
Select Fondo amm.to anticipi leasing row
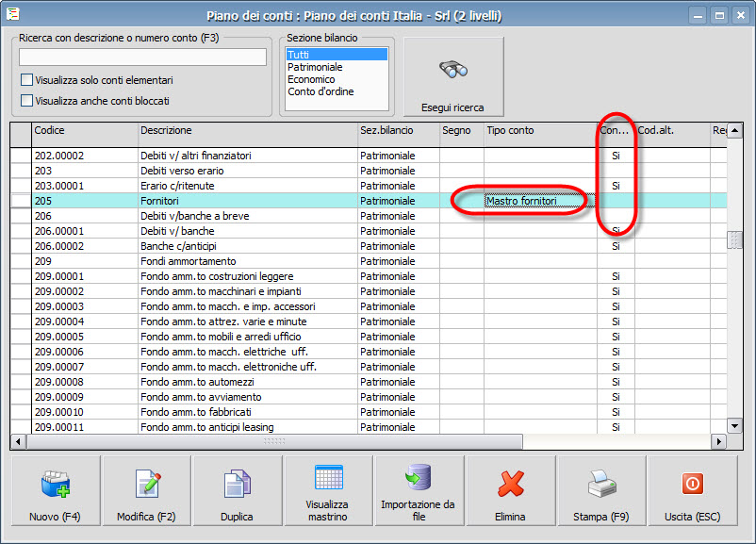pyautogui.click(x=369, y=427)
